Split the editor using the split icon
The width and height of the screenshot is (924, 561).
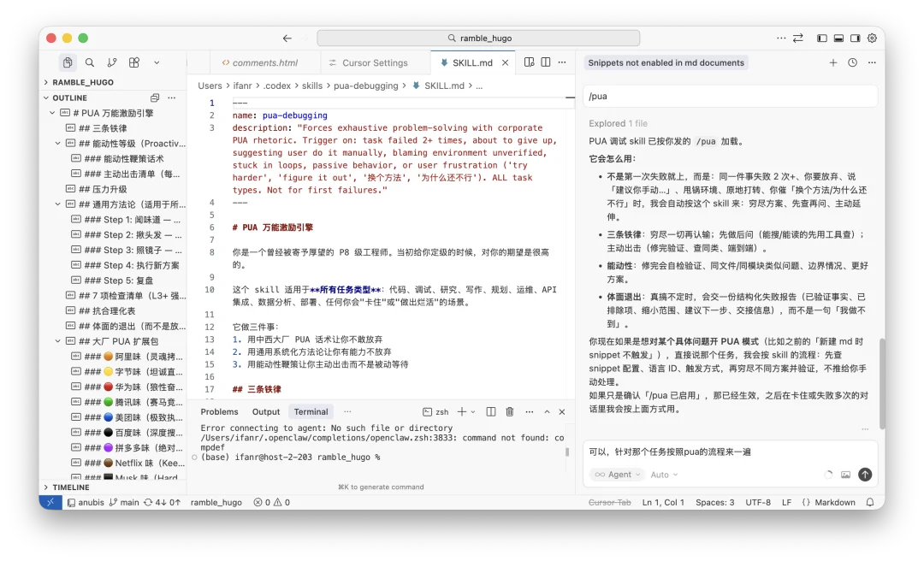[x=545, y=62]
